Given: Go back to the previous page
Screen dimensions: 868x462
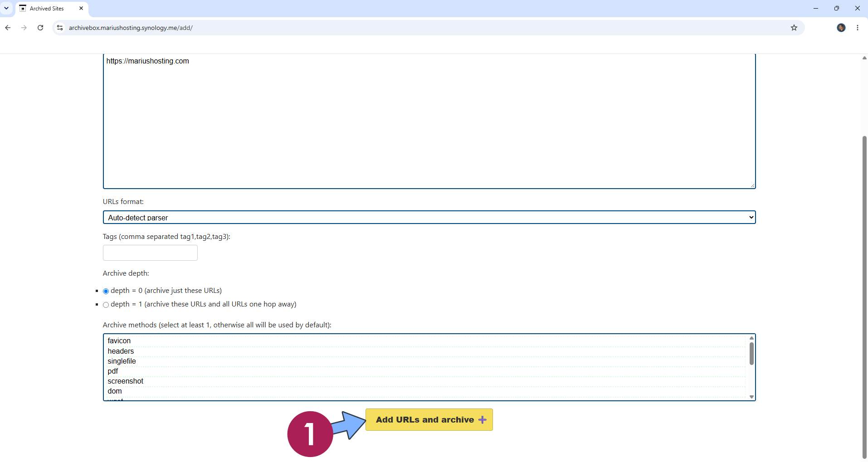Looking at the screenshot, I should pos(8,28).
